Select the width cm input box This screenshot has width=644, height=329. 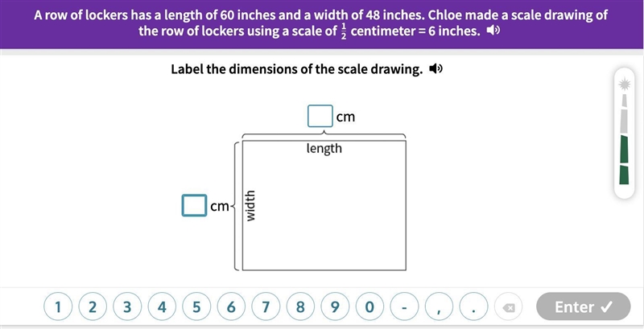pyautogui.click(x=194, y=205)
